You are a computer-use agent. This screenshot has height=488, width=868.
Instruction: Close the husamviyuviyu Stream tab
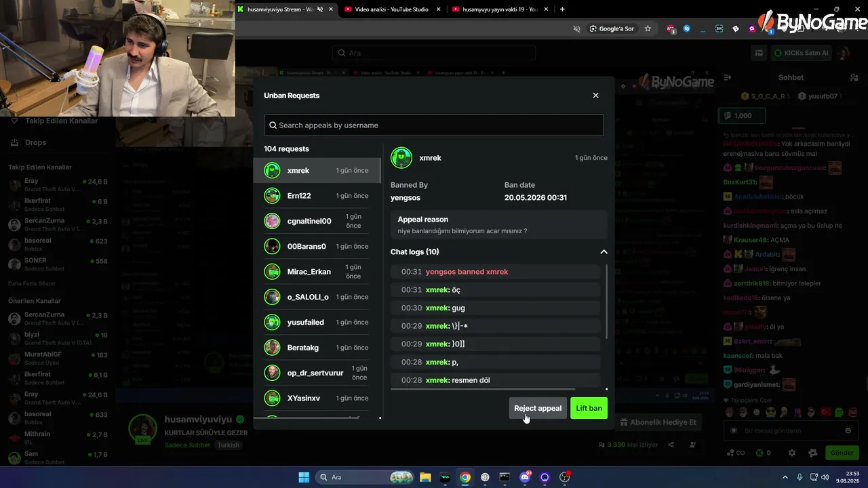tap(331, 9)
